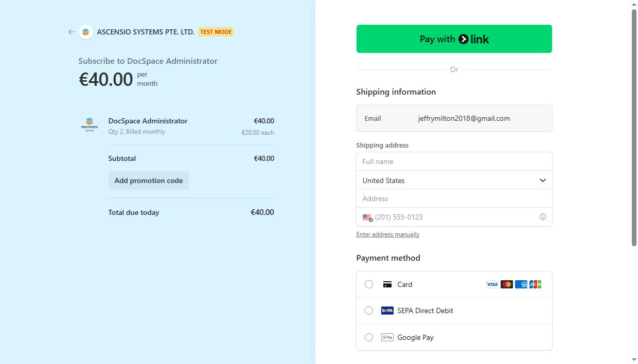Click the Pay with Link button
The height and width of the screenshot is (364, 638).
[x=454, y=39]
